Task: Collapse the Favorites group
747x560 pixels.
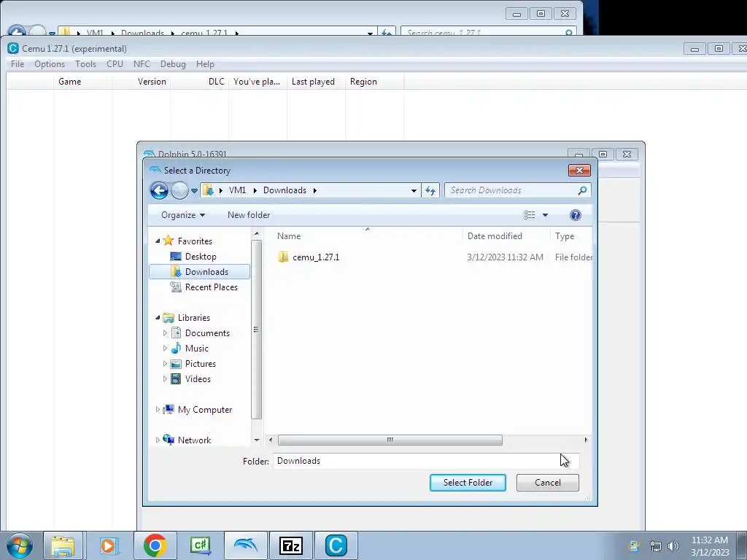Action: (158, 241)
